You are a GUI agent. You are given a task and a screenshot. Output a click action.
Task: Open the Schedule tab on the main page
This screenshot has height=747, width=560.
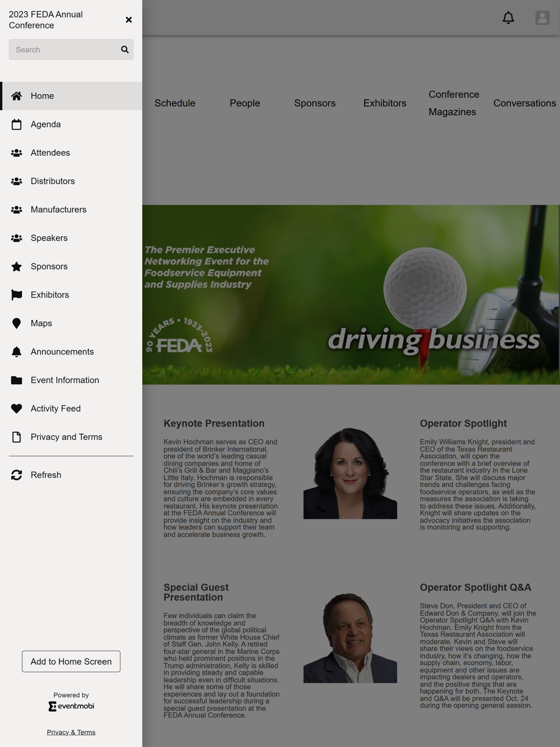point(175,103)
